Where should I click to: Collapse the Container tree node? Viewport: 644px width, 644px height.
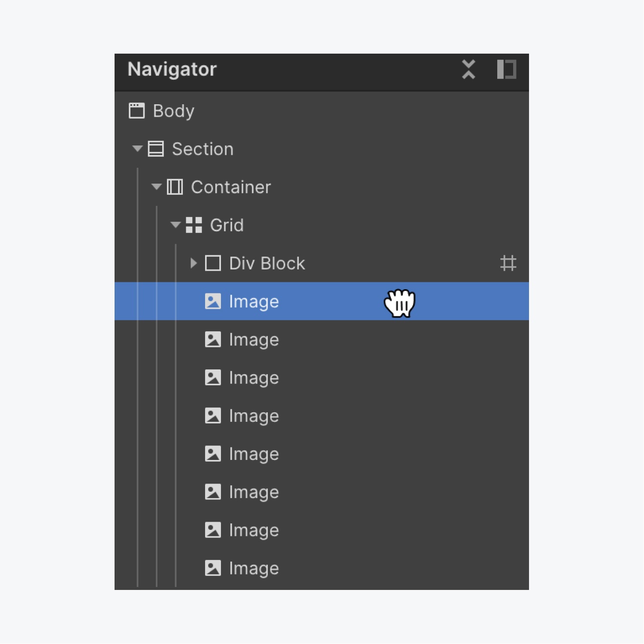pyautogui.click(x=156, y=187)
